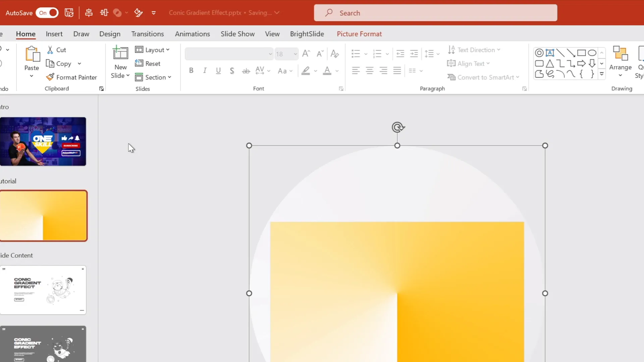Click the selection pane quick access icon
The height and width of the screenshot is (362, 644).
[x=138, y=13]
